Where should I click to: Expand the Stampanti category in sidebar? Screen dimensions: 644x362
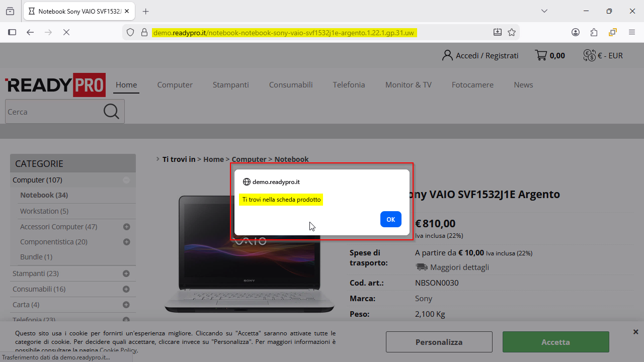pos(126,274)
